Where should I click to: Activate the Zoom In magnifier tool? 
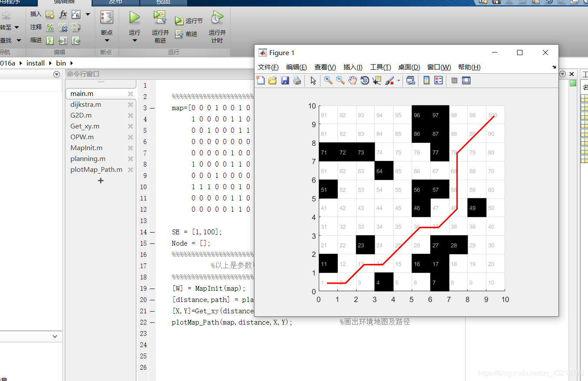pyautogui.click(x=328, y=80)
